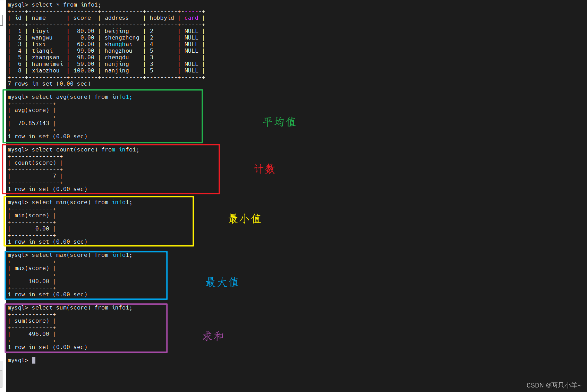
Task: Click the 'select count(score) from info1;' command
Action: 85,150
